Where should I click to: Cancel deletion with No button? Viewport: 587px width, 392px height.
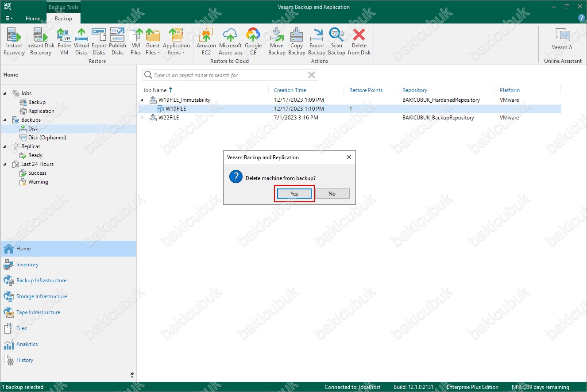[332, 194]
